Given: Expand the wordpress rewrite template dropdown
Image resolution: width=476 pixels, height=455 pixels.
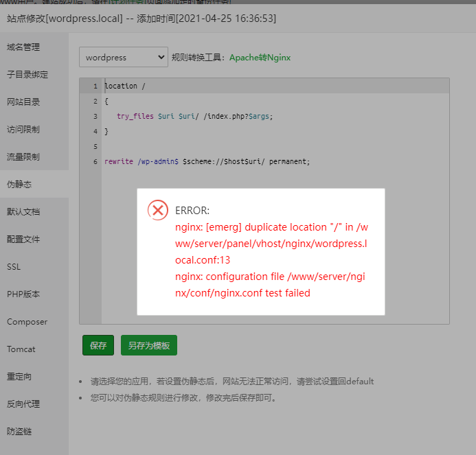Looking at the screenshot, I should (124, 57).
